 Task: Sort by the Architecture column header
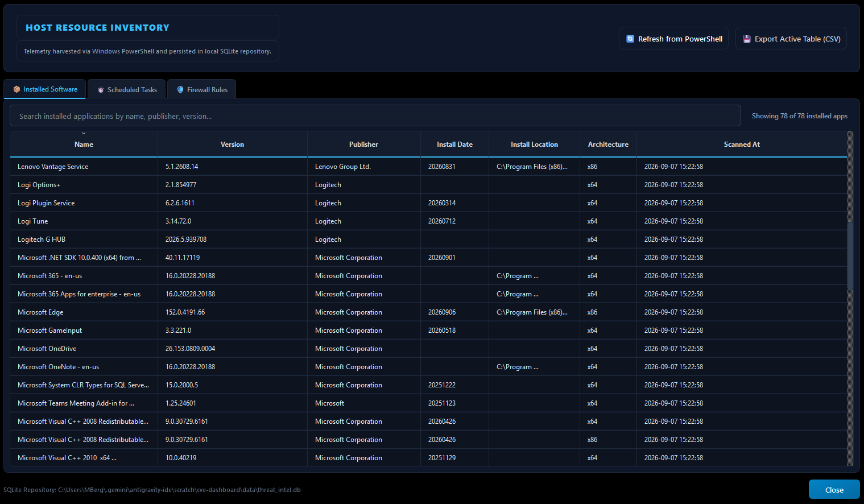[x=608, y=144]
